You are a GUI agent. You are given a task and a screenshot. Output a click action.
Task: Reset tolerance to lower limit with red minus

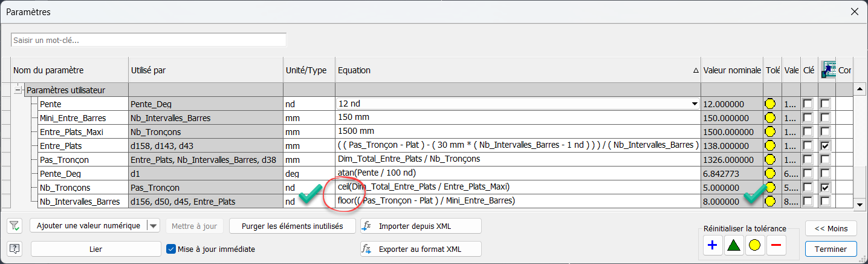pyautogui.click(x=776, y=245)
